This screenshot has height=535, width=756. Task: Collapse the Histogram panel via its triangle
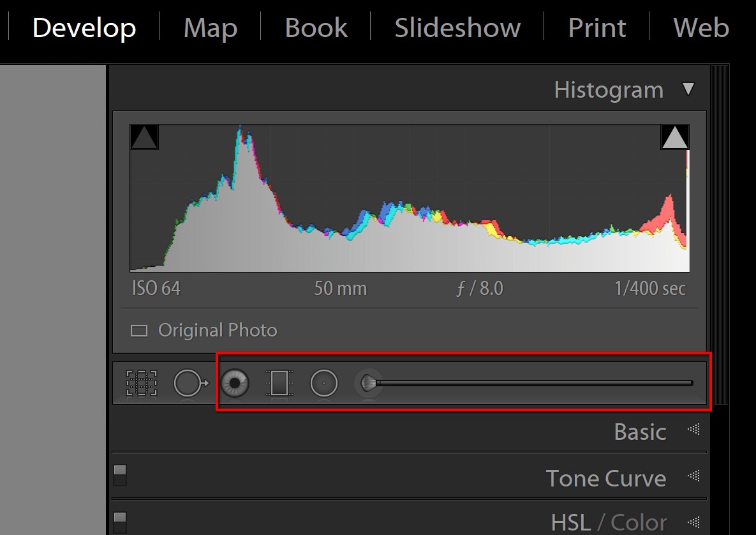tap(689, 89)
